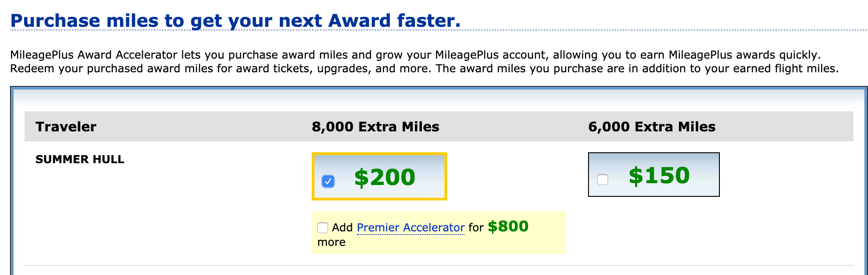Click the Purchase miles page heading

(x=235, y=21)
